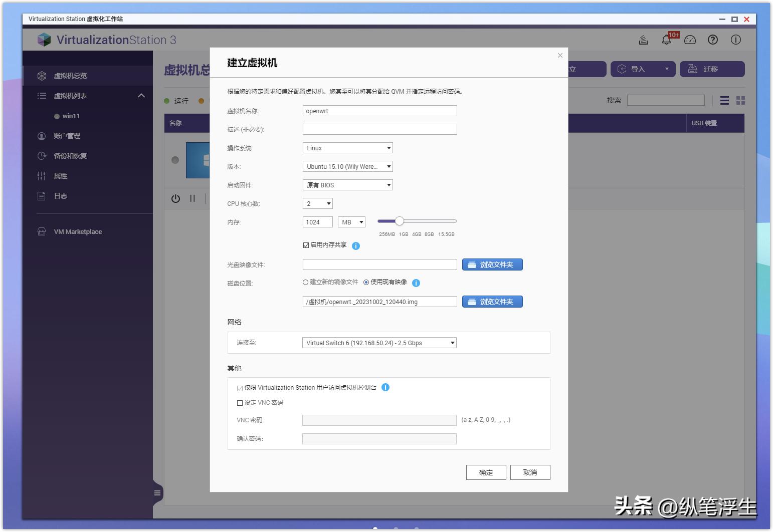Click the 确定 button to confirm
Image resolution: width=773 pixels, height=532 pixels.
485,472
